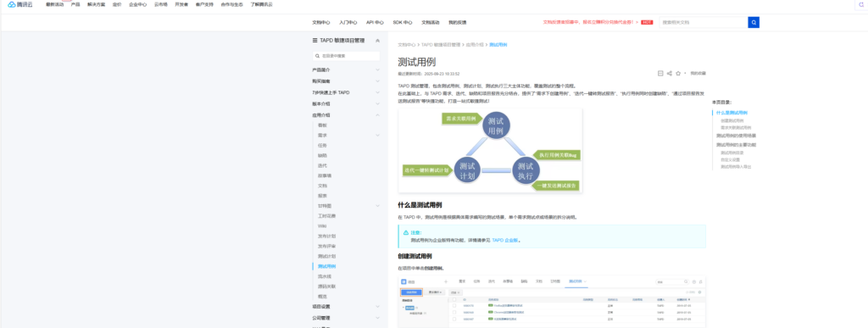Expand the 产品简介 section
This screenshot has height=328, width=868.
[x=377, y=69]
